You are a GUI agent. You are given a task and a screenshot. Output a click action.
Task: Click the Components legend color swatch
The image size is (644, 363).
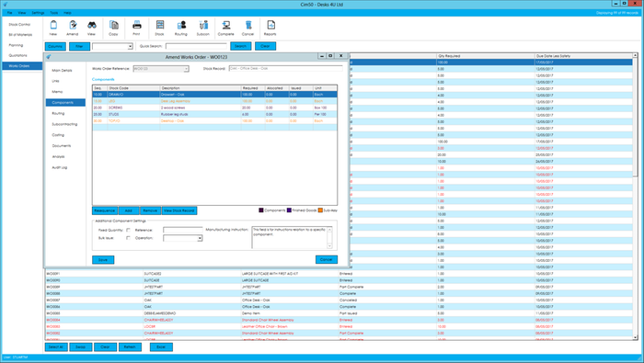pos(260,210)
